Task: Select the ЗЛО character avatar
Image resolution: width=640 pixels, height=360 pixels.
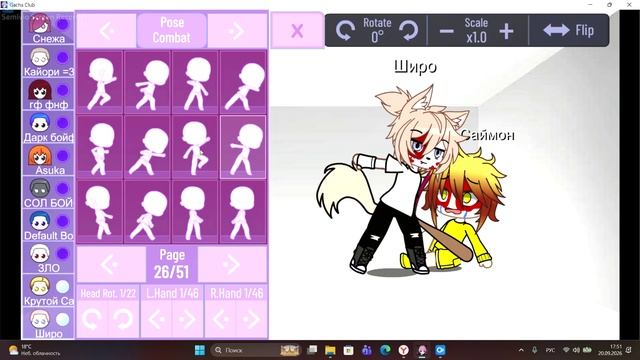Action: click(40, 253)
